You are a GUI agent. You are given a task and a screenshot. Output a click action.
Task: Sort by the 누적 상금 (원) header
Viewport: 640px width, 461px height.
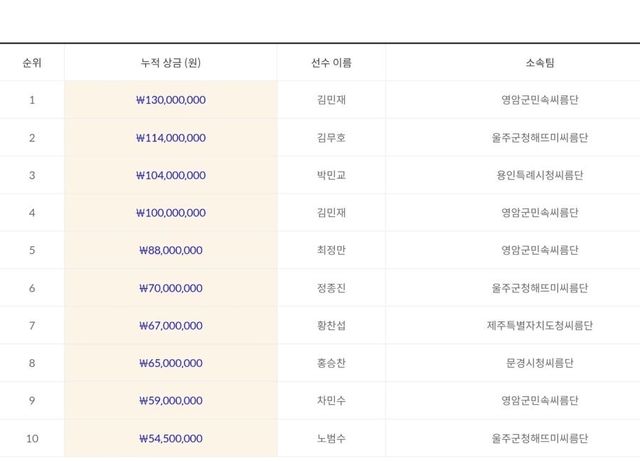click(x=171, y=63)
